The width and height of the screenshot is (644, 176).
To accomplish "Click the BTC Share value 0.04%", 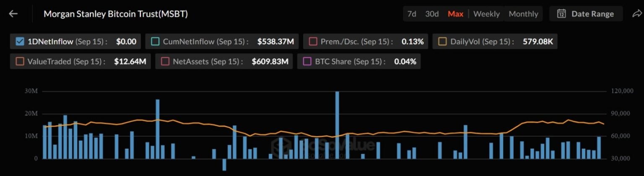I will click(x=405, y=61).
